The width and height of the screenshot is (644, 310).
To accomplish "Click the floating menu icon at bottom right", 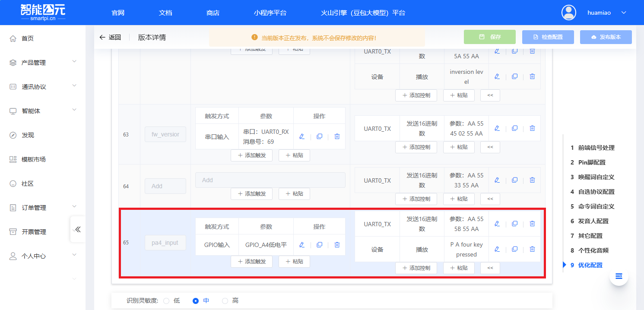I will (619, 276).
